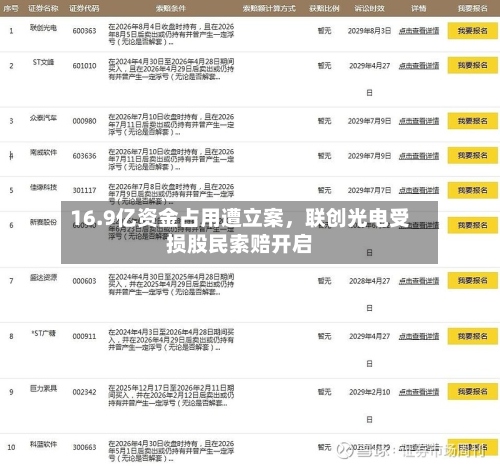Click 我要报名 button for stock 601010
Viewport: 500px width, 466px height.
(x=472, y=65)
